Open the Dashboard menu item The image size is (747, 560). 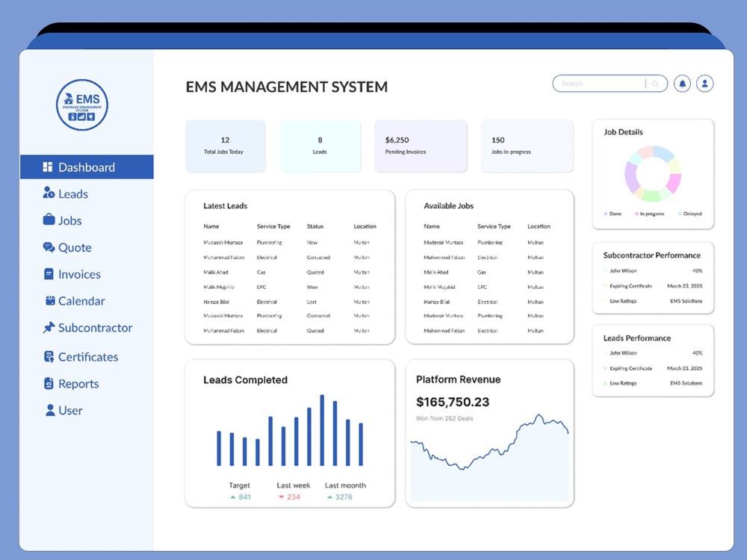pos(87,167)
